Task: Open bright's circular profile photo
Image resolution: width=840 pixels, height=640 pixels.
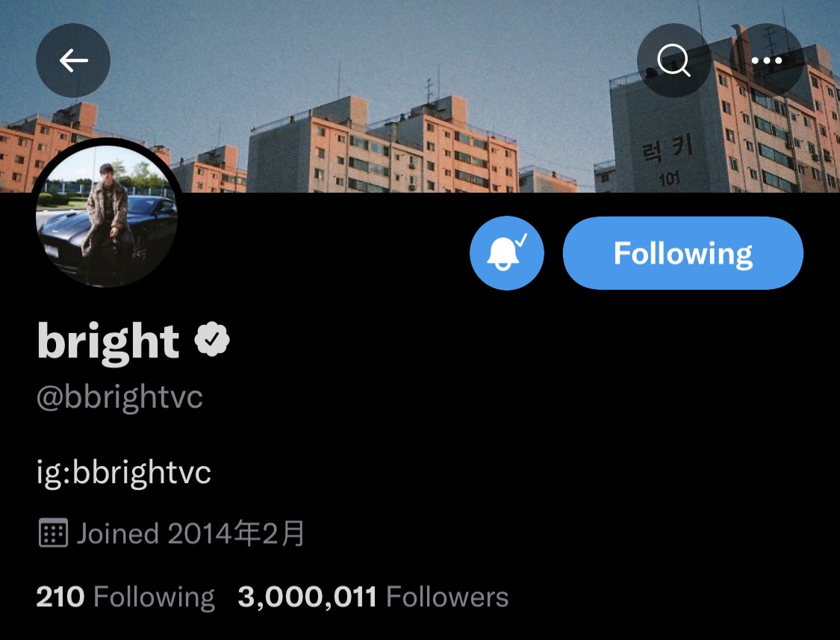Action: [x=107, y=214]
